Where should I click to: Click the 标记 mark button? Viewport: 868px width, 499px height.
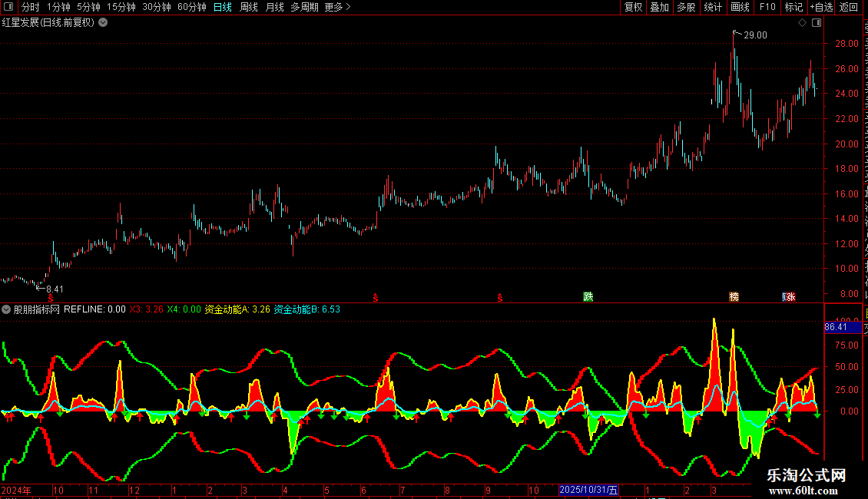point(793,7)
